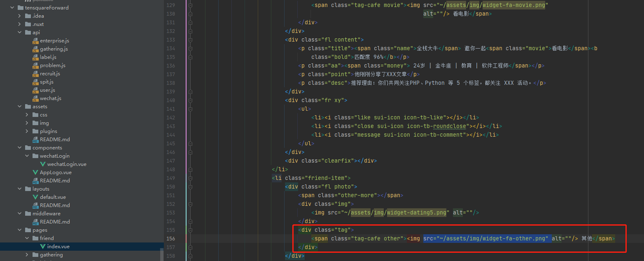Open wechat.js in the project tree
644x261 pixels.
click(x=51, y=98)
